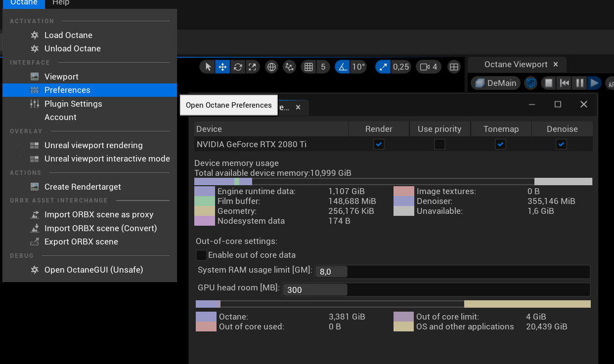Enable out of core data checkbox

tap(201, 255)
